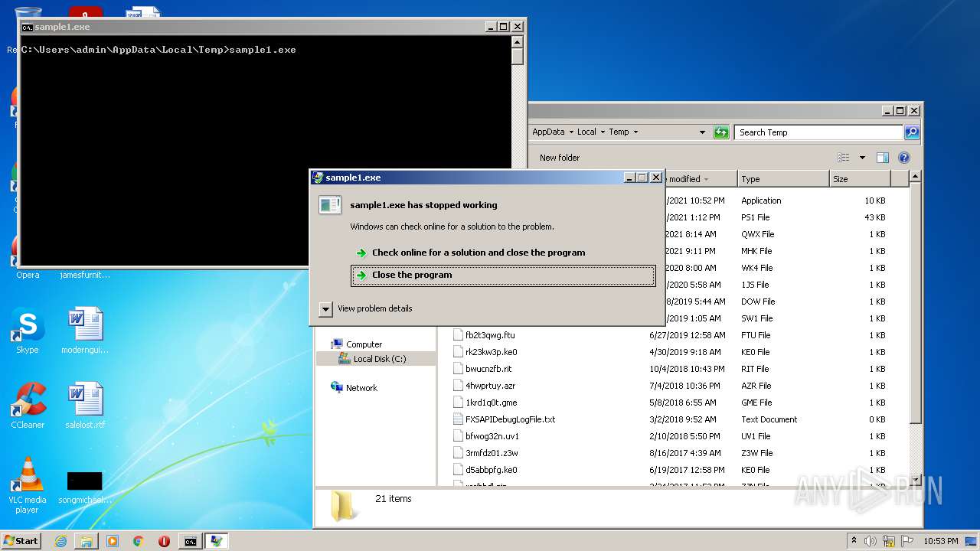The width and height of the screenshot is (980, 551).
Task: Switch to command prompt taskbar button
Action: click(190, 541)
